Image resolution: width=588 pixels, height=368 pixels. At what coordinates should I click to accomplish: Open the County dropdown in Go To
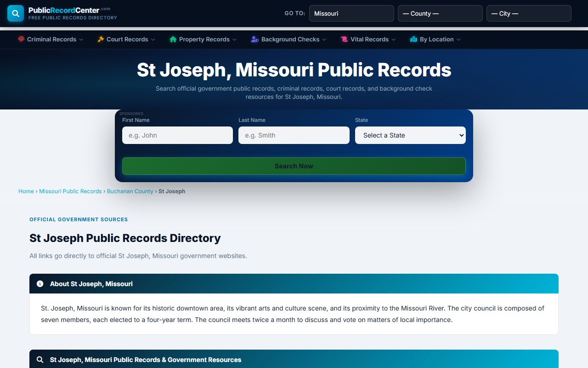tap(440, 13)
